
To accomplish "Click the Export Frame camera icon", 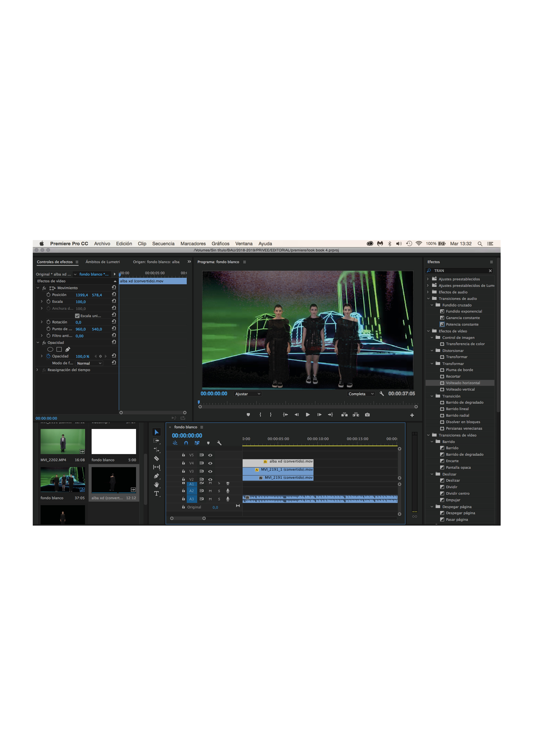I will click(x=367, y=415).
